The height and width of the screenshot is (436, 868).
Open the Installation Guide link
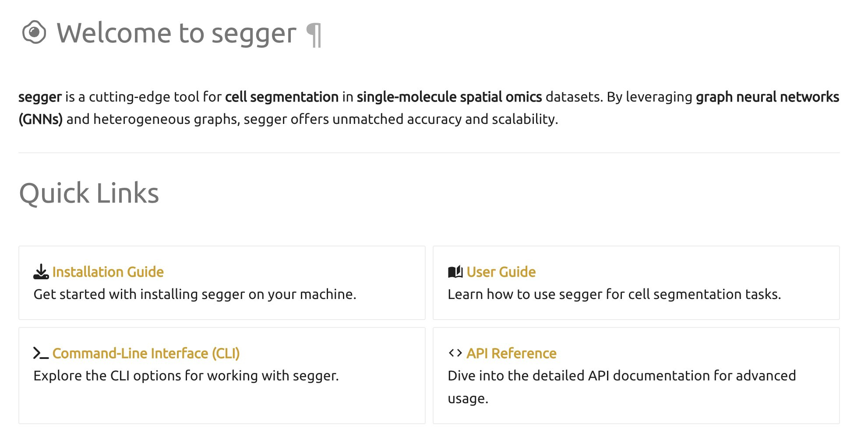(x=108, y=272)
